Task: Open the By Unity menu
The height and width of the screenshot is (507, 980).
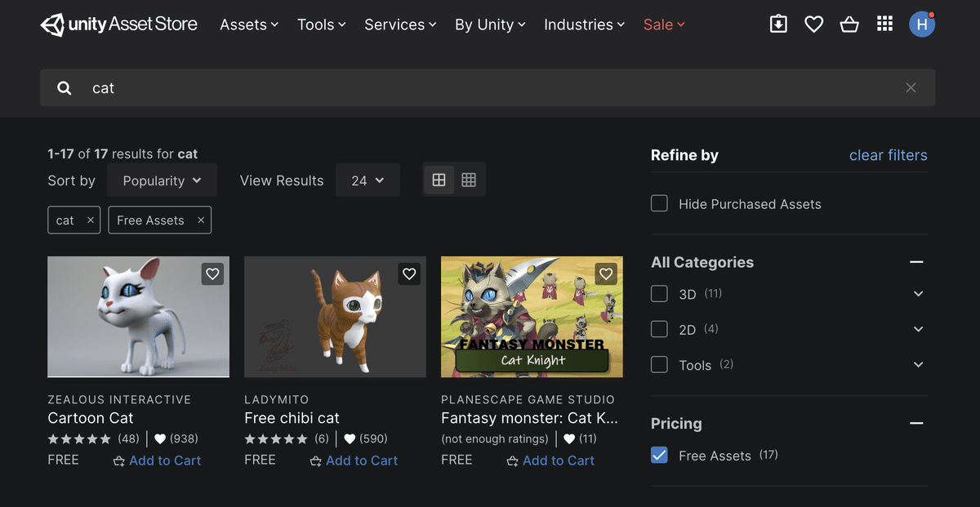Action: pyautogui.click(x=490, y=24)
